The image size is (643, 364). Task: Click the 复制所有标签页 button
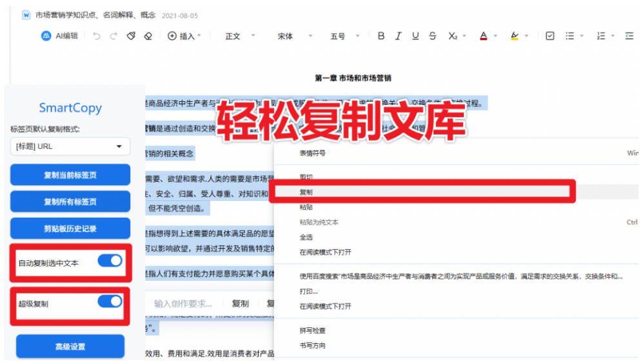coord(70,202)
